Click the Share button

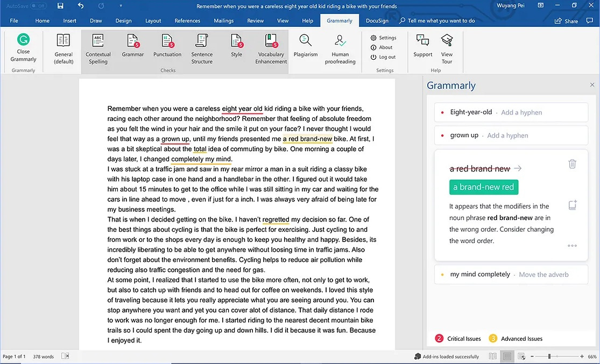pyautogui.click(x=566, y=21)
